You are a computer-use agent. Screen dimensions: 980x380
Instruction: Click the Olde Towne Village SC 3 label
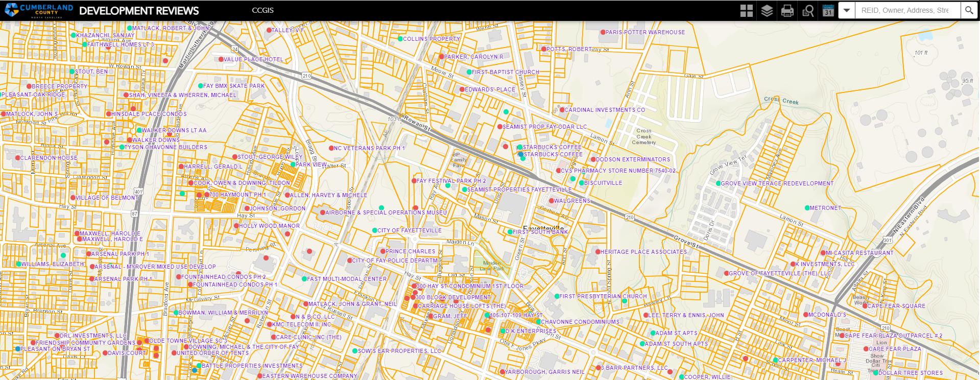click(x=188, y=341)
